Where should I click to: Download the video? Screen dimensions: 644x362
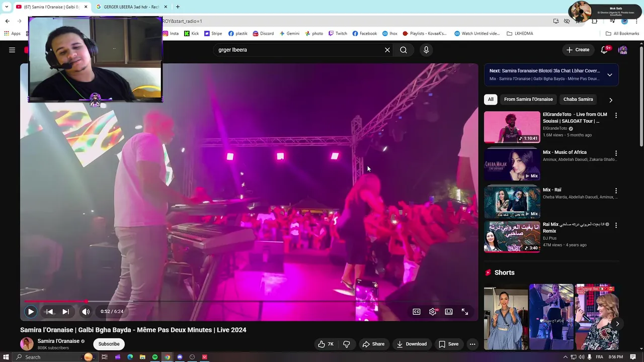click(x=412, y=344)
